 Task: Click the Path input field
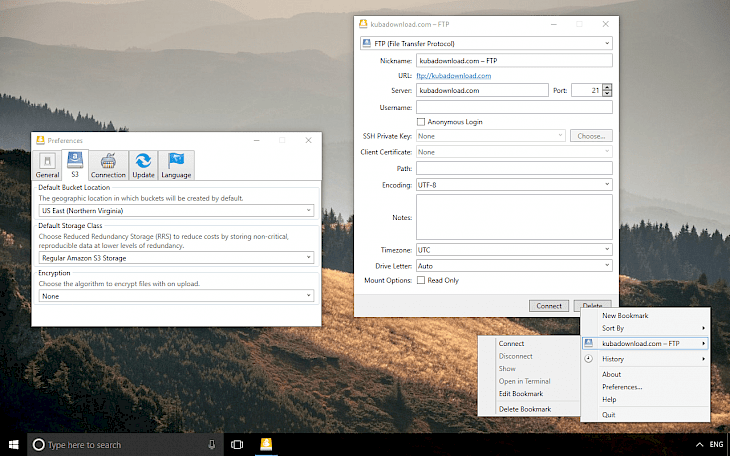point(514,168)
